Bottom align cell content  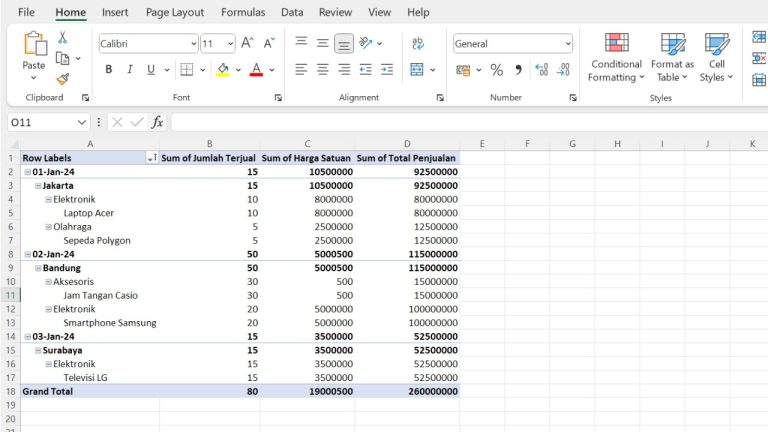click(344, 44)
